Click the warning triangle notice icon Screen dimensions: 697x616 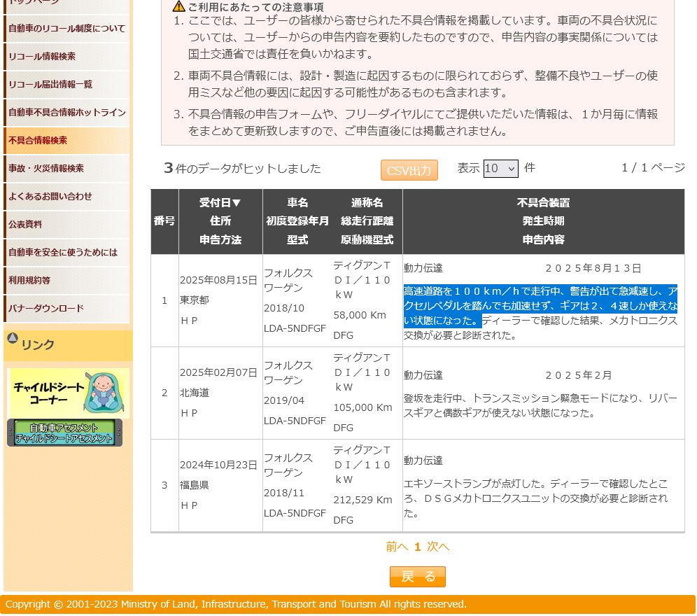point(179,6)
